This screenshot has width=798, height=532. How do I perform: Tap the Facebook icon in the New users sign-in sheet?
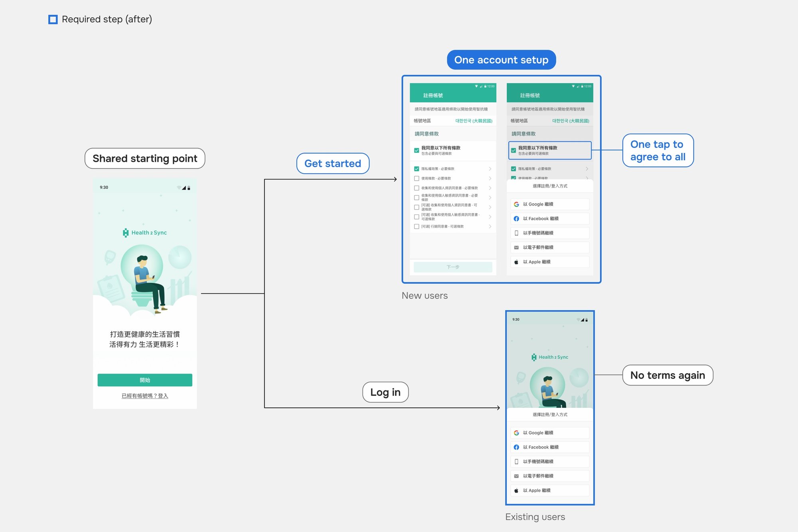coord(516,219)
